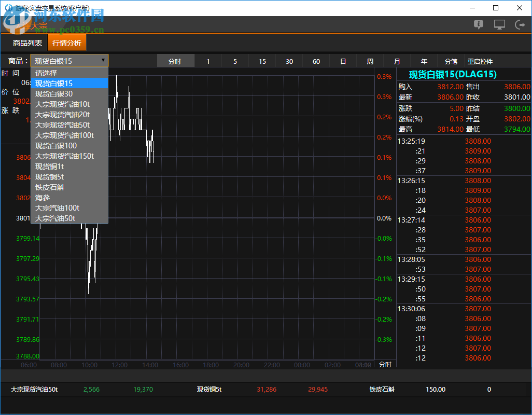Switch chart to 30-minute period

289,61
